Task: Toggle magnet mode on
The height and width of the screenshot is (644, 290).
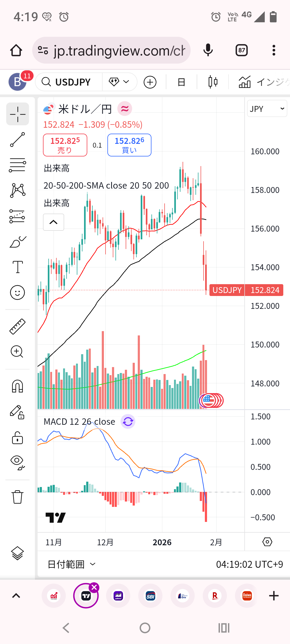Action: click(x=17, y=386)
